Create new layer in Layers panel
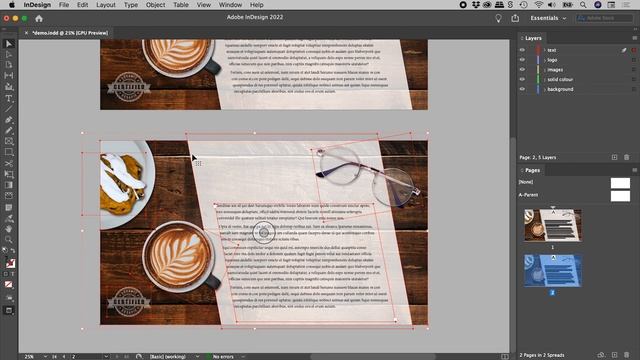This screenshot has height=360, width=640. coord(614,157)
